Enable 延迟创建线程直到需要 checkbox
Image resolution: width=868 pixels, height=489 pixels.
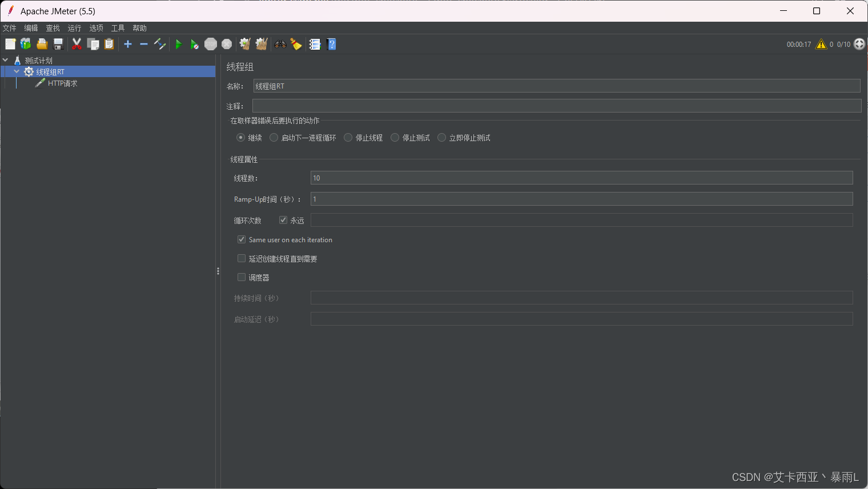(242, 258)
